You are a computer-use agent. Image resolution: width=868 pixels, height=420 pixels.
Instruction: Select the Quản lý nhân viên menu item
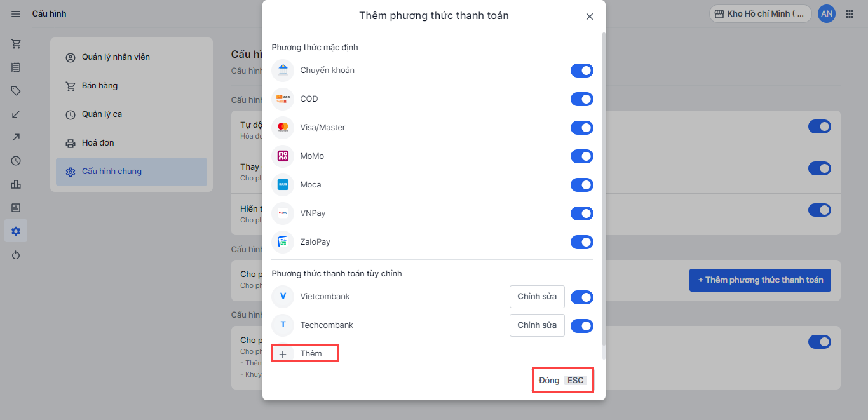[116, 57]
